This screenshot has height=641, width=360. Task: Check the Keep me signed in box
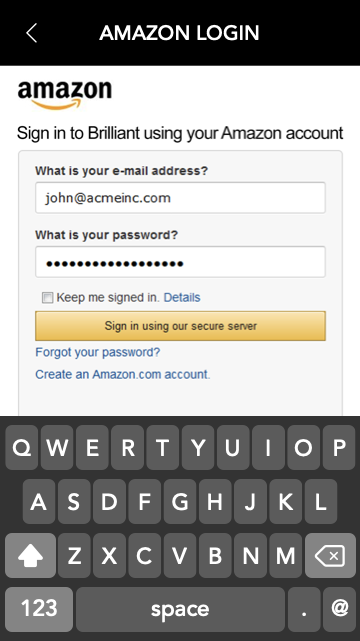pyautogui.click(x=47, y=298)
